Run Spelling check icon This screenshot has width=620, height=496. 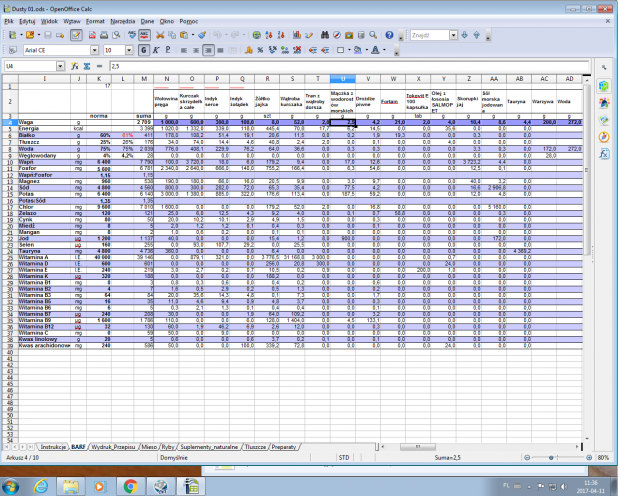coord(132,35)
